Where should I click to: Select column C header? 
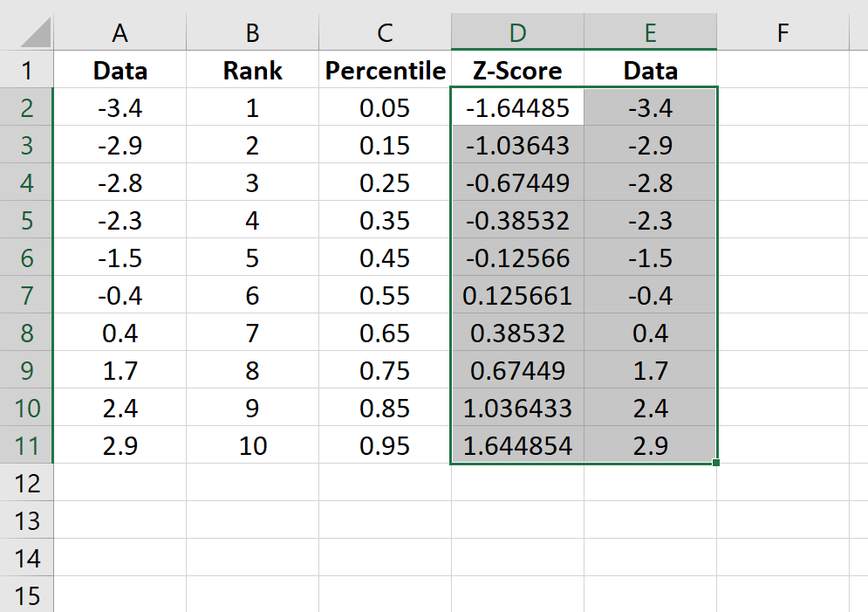tap(385, 31)
